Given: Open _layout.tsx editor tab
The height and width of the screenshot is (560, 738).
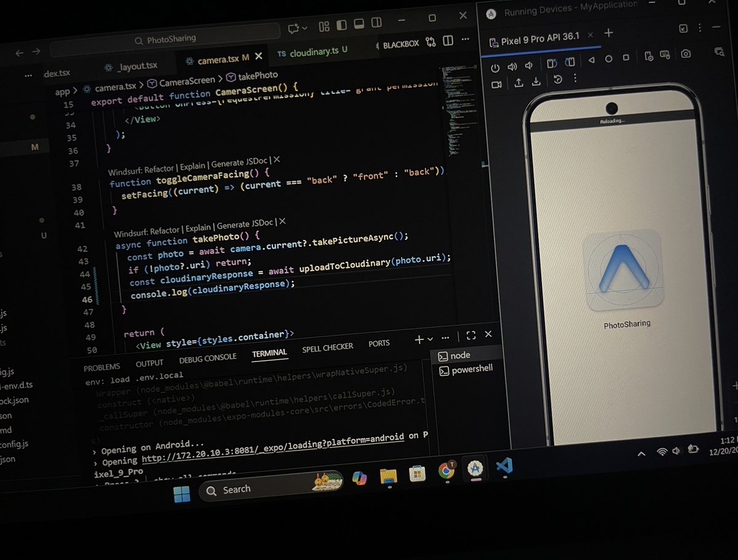Looking at the screenshot, I should point(131,66).
